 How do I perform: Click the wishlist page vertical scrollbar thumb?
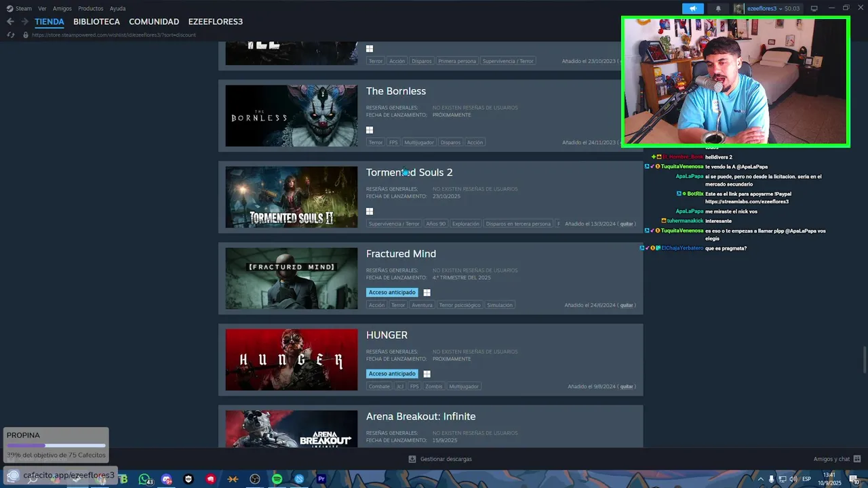pos(865,359)
